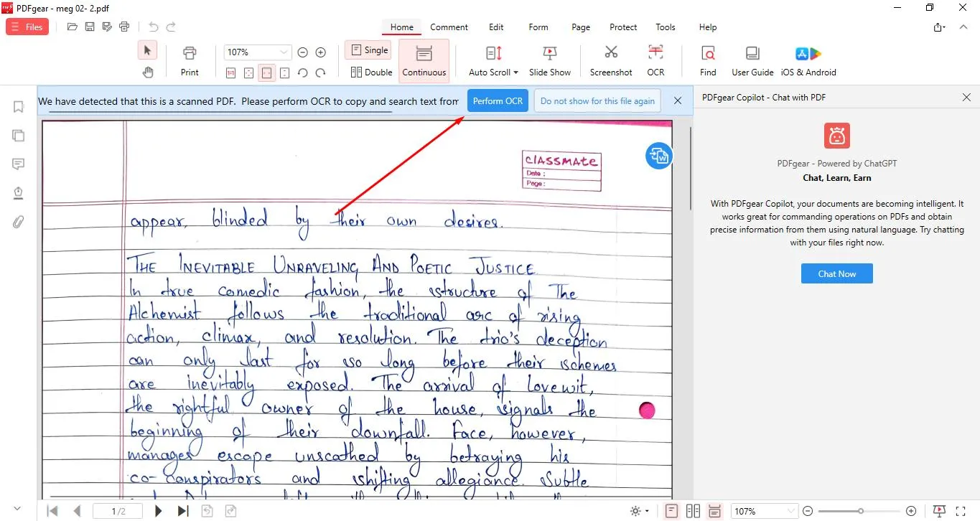The width and height of the screenshot is (980, 521).
Task: Switch to Single page view
Action: coord(370,50)
